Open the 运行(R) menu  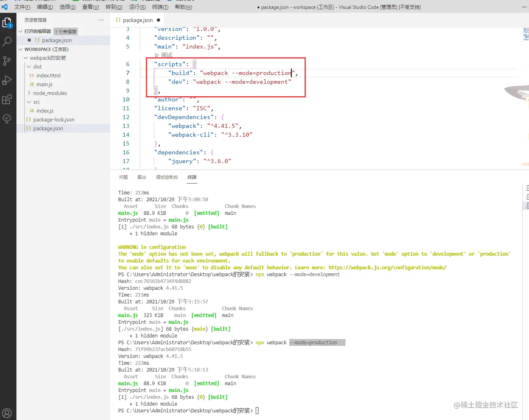(137, 7)
